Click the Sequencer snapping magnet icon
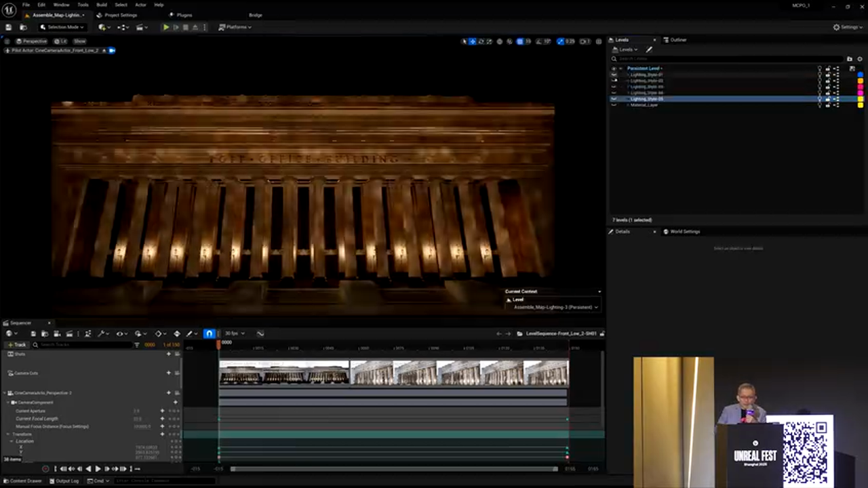 click(x=209, y=333)
